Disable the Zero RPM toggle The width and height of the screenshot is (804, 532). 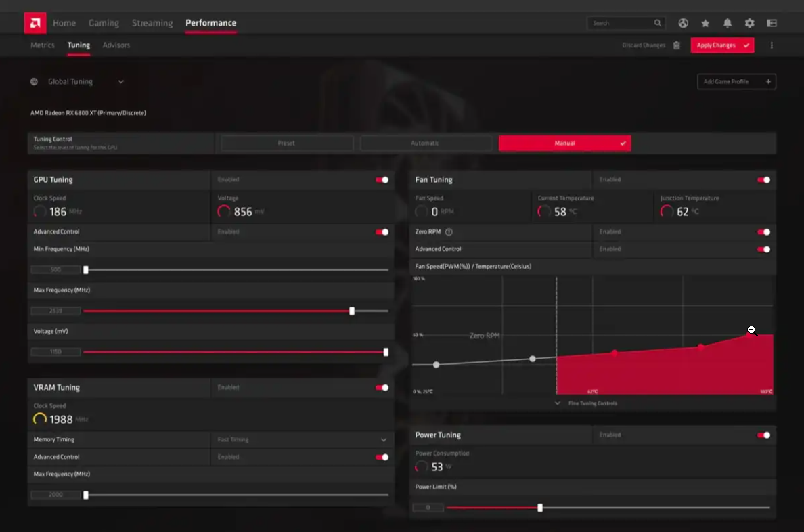[x=763, y=232]
